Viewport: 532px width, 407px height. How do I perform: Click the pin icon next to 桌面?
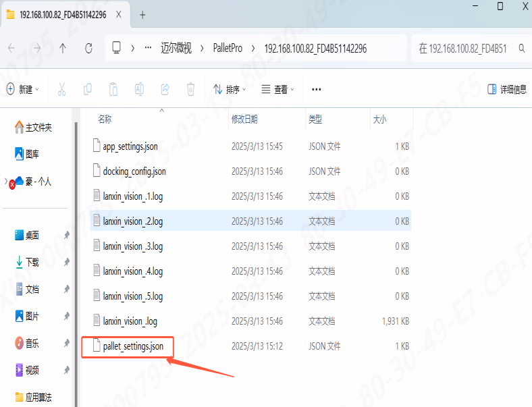[67, 235]
